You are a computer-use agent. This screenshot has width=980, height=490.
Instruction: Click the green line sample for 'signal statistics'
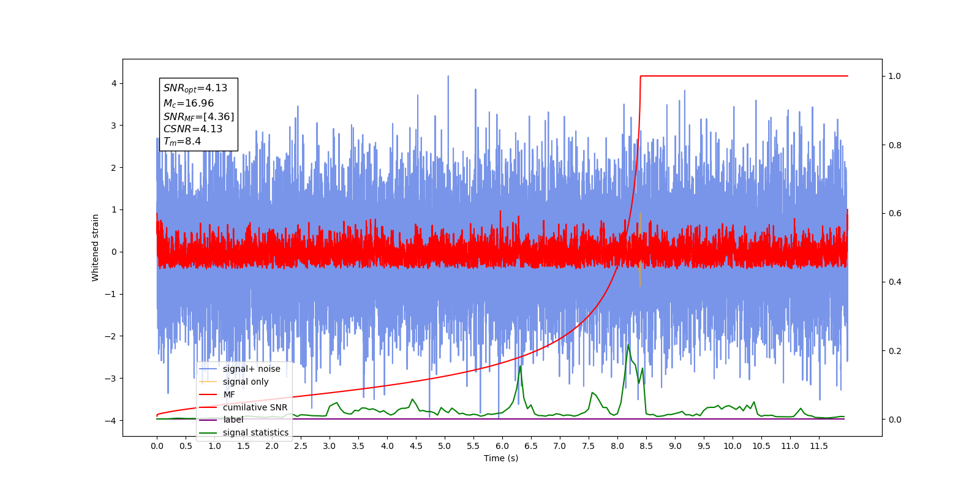pos(208,432)
